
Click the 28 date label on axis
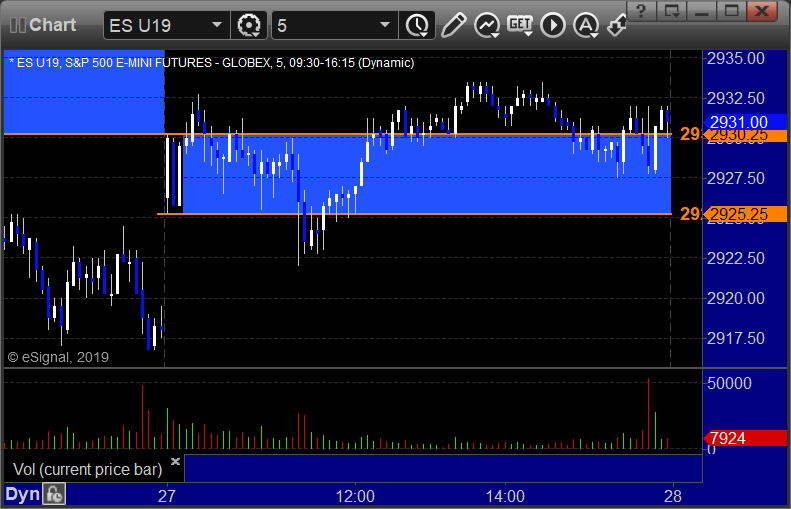[x=673, y=496]
